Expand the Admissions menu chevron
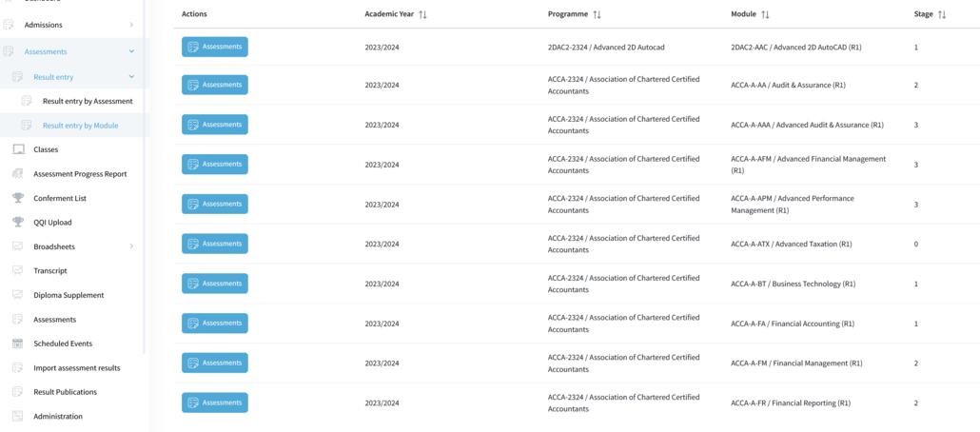The width and height of the screenshot is (980, 432). pos(131,25)
